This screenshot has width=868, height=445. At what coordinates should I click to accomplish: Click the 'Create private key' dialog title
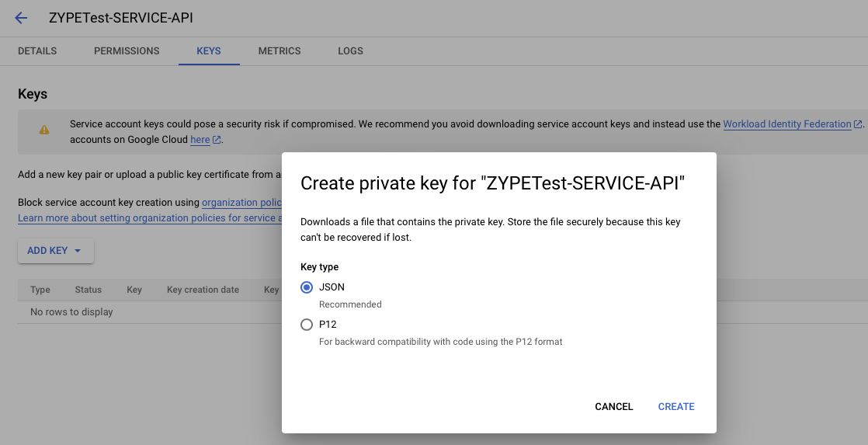493,183
